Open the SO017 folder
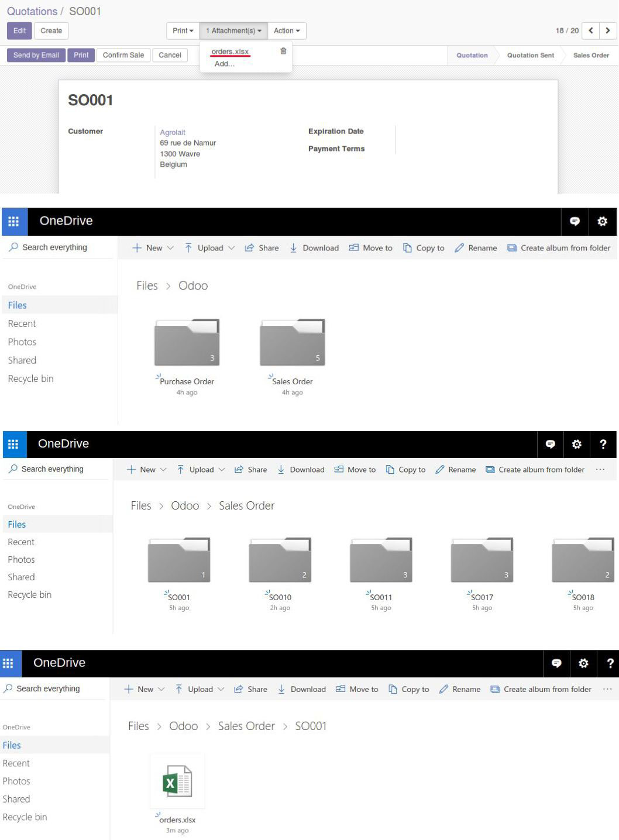 click(x=482, y=560)
